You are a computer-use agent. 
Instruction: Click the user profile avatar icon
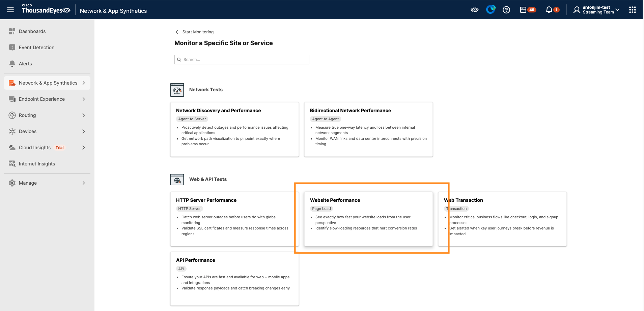[x=577, y=10]
